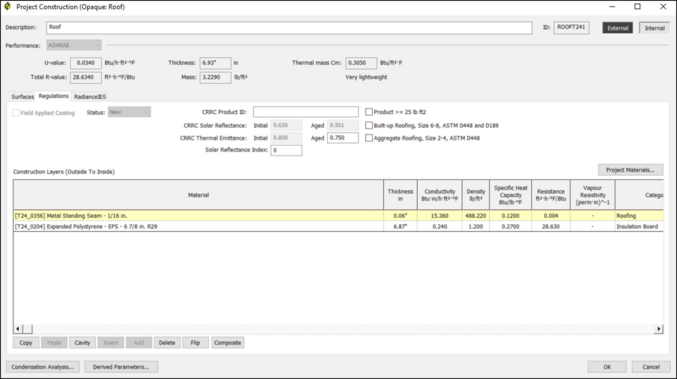Click the CRRC Product ID field
677x379 pixels.
[306, 112]
